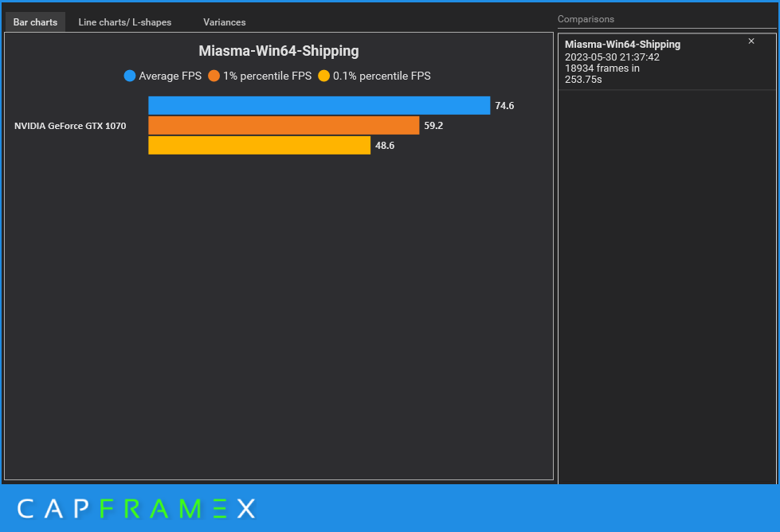Toggle the 1% percentile FPS legend marker
Screen dimensions: 780x532
(214, 76)
